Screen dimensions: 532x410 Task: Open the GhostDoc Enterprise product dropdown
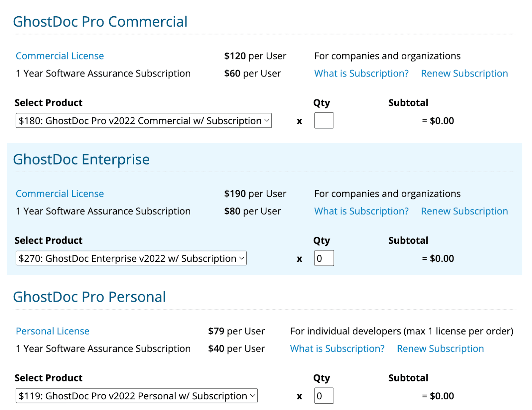coord(131,258)
